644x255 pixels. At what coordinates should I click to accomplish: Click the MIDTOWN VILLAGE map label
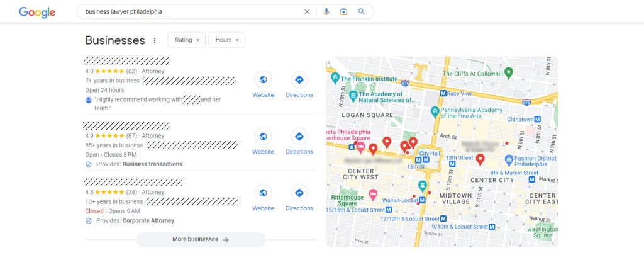tap(456, 198)
